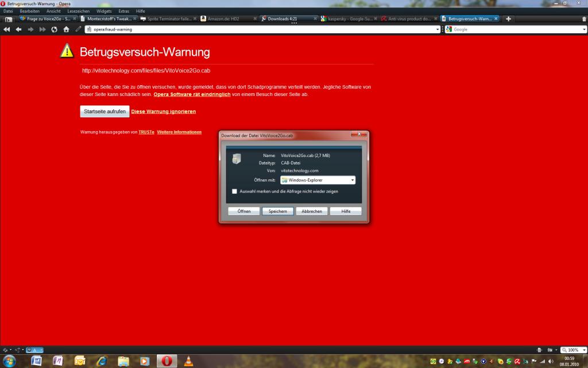This screenshot has height=368, width=588.
Task: Click the address bar showing opera:fraud-warning
Action: [x=262, y=29]
